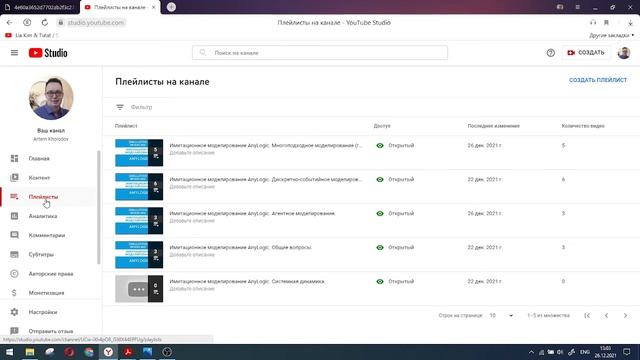Click title of Системная динамика playlist

(247, 281)
